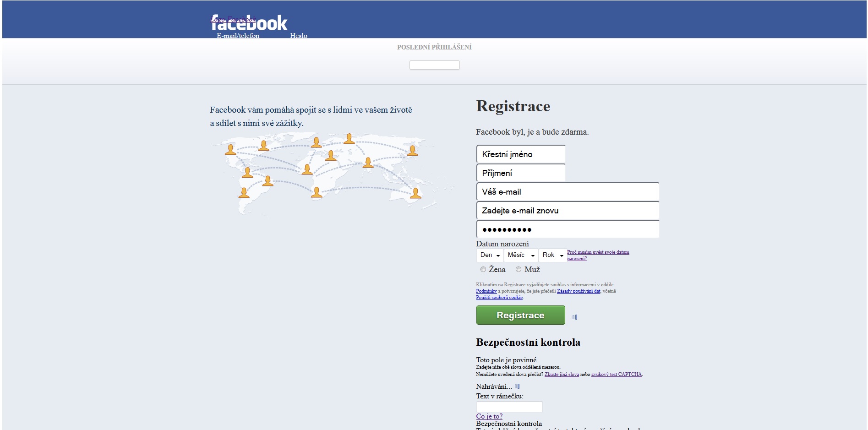Click the 'Bezpečnostní kontrola' bold heading
The height and width of the screenshot is (430, 868).
click(x=528, y=342)
